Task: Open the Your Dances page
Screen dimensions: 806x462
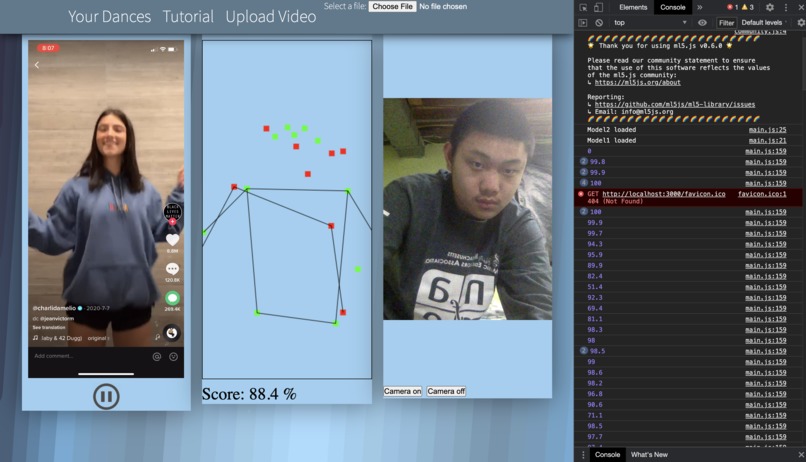Action: coord(109,16)
